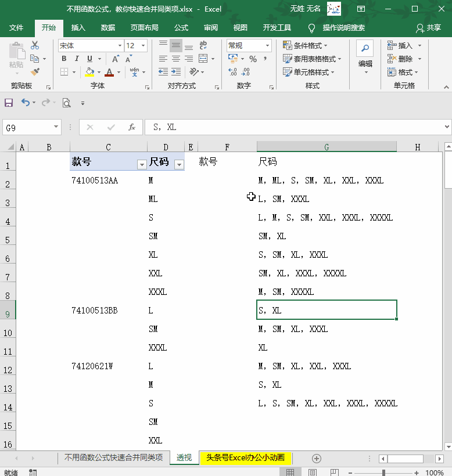
Task: Open 尺码 column filter dropdown
Action: coord(179,164)
